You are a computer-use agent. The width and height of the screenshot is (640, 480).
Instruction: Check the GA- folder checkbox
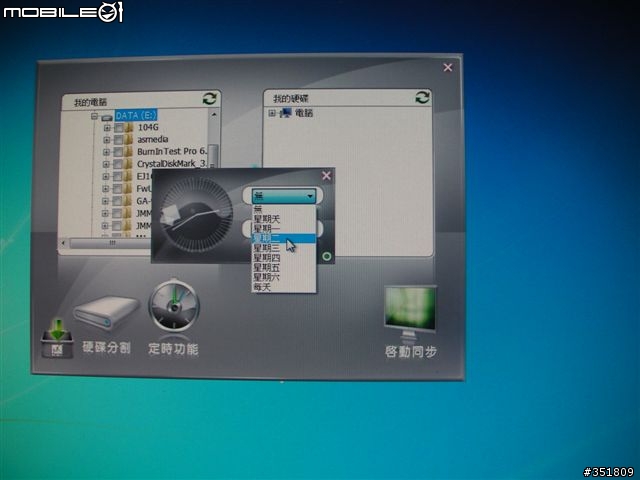click(118, 201)
